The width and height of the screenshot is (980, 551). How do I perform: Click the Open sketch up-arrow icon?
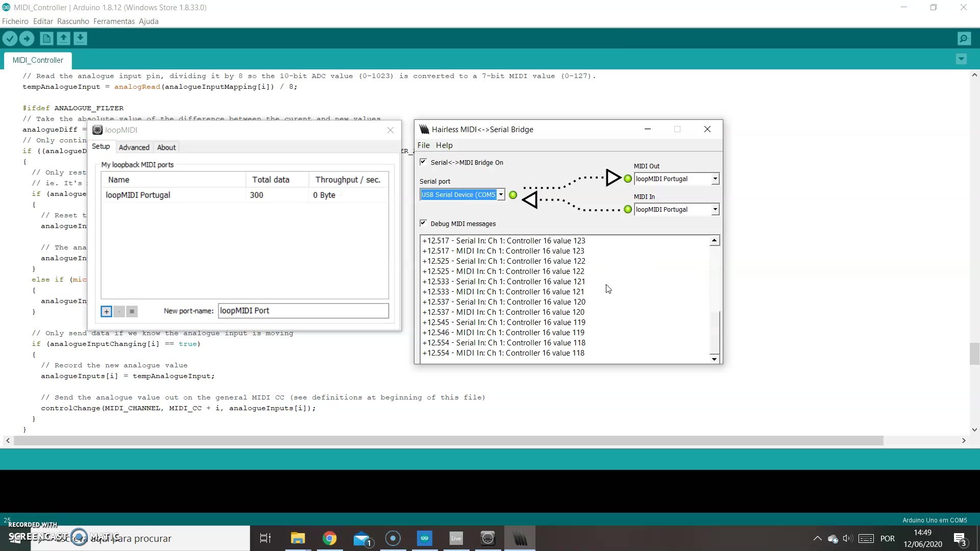point(63,38)
